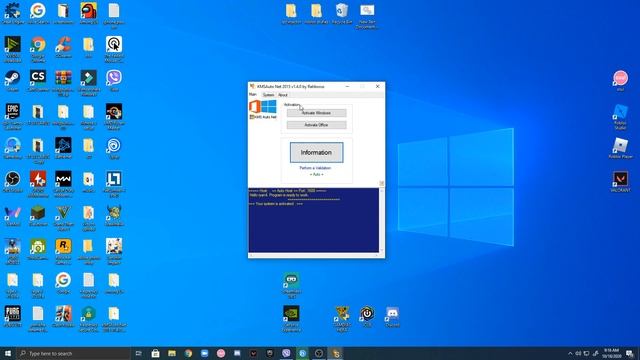The height and width of the screenshot is (360, 640).
Task: Open Task View from the taskbar
Action: (x=139, y=353)
